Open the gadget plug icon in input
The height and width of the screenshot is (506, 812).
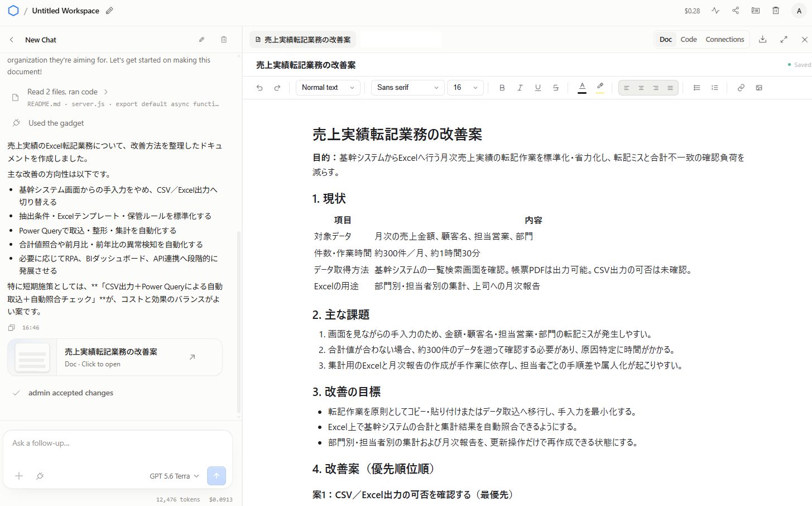[40, 476]
